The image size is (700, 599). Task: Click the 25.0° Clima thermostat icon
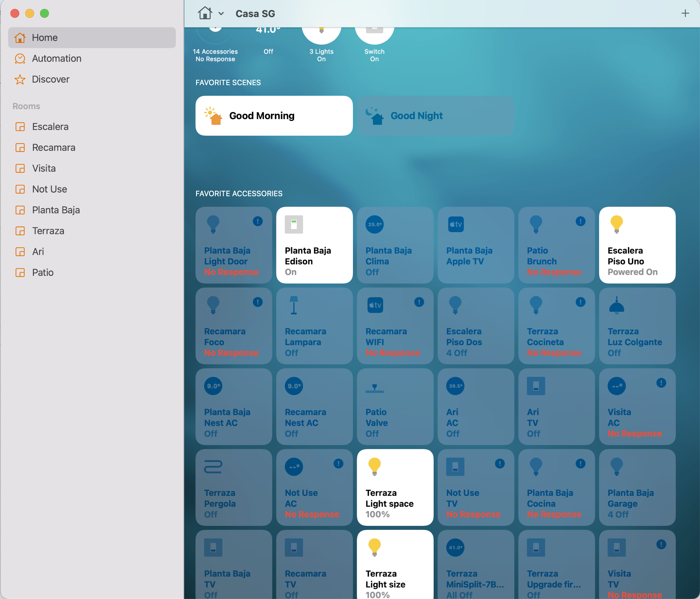point(374,224)
